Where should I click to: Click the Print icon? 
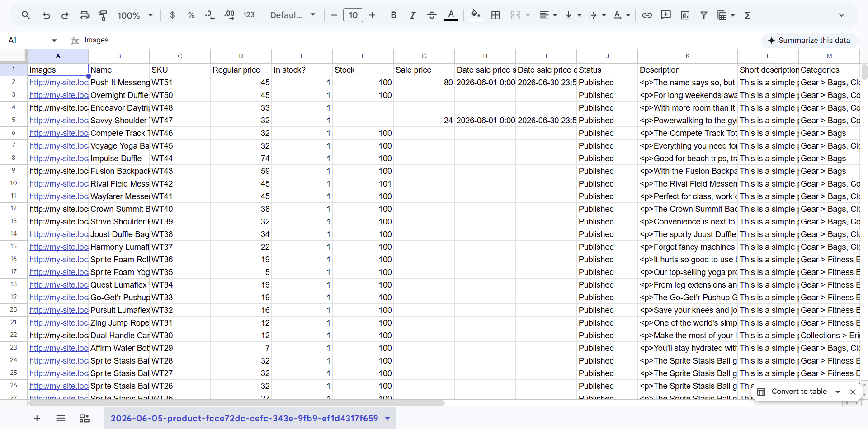pos(84,15)
